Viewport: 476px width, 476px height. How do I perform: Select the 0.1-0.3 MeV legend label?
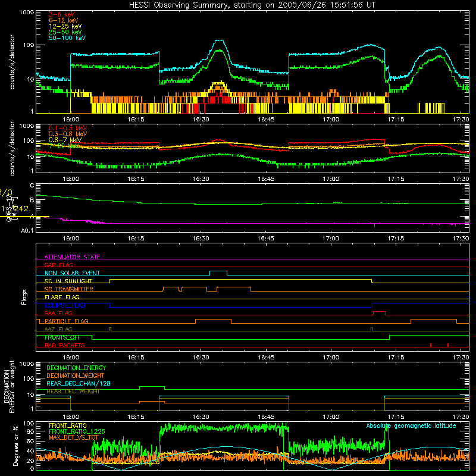[x=68, y=128]
